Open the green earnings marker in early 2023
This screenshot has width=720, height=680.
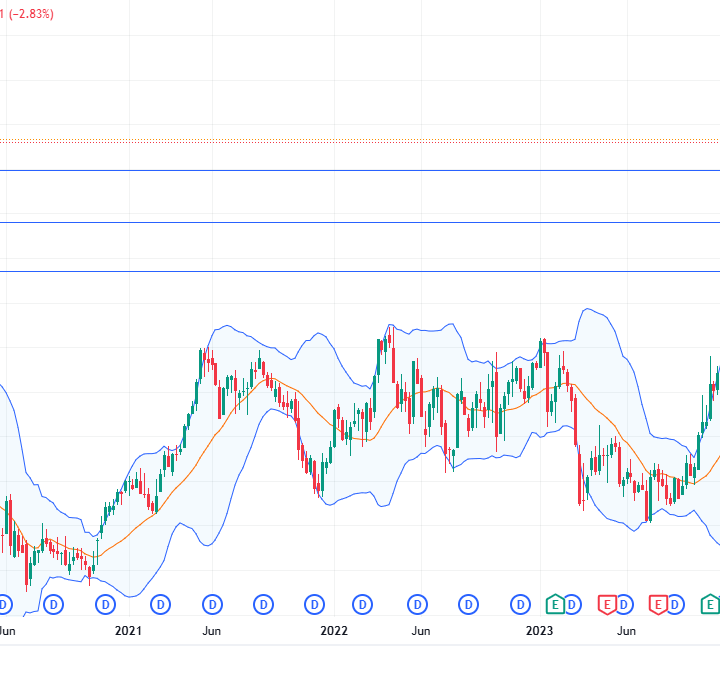555,604
